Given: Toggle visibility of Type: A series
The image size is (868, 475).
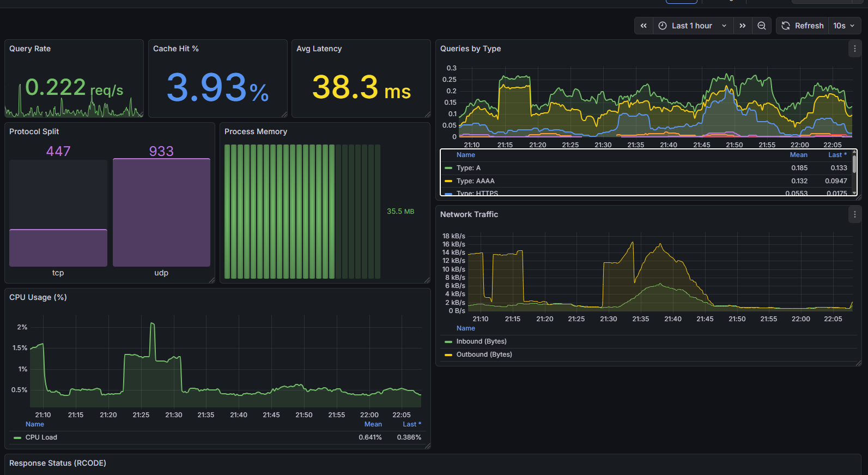Looking at the screenshot, I should tap(468, 168).
